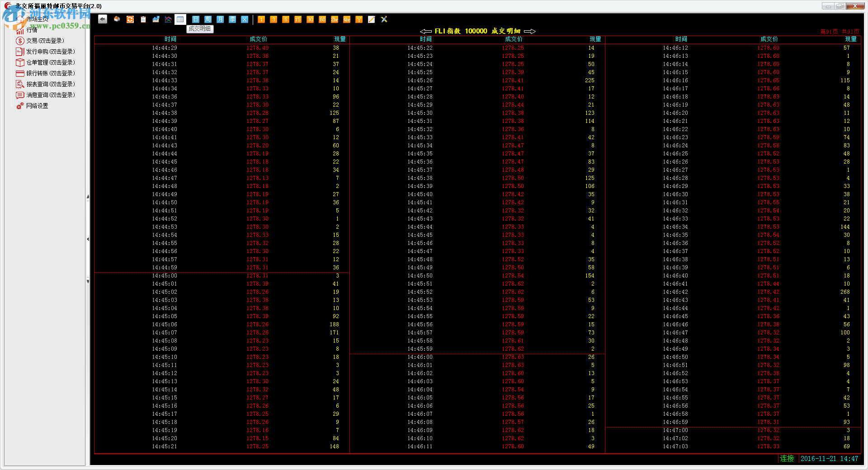The width and height of the screenshot is (868, 470).
Task: Select the 3-minute period button
Action: (274, 19)
